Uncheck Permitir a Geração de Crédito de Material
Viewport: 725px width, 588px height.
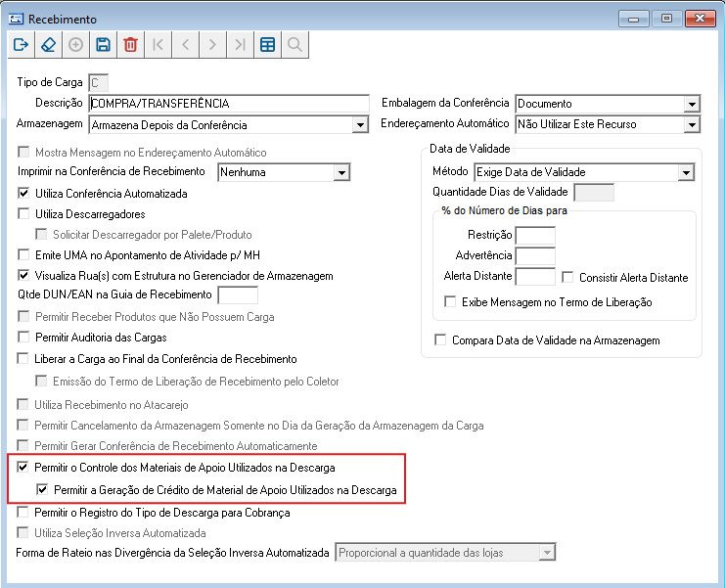(42, 489)
